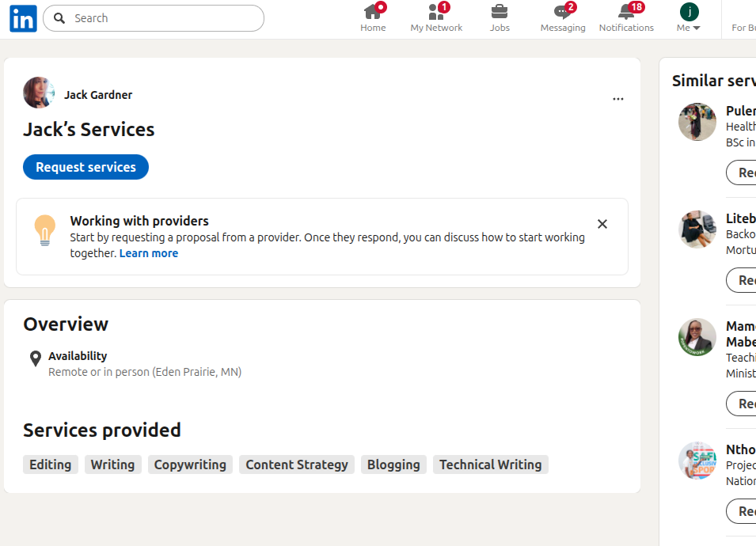Click the Availability location pin icon
Image resolution: width=756 pixels, height=546 pixels.
[35, 358]
